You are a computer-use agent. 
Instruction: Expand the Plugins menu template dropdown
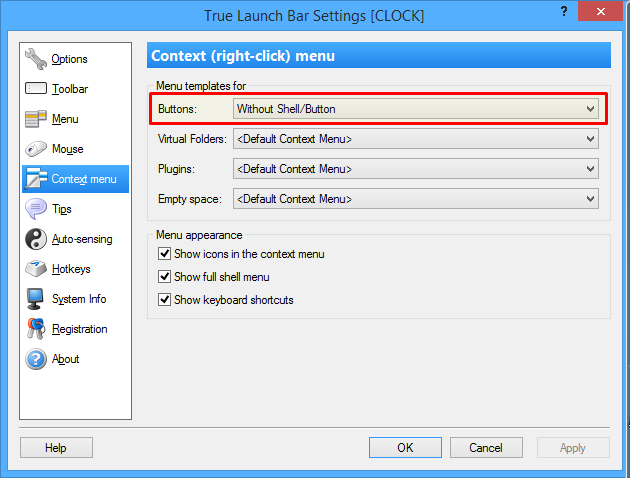pyautogui.click(x=415, y=169)
